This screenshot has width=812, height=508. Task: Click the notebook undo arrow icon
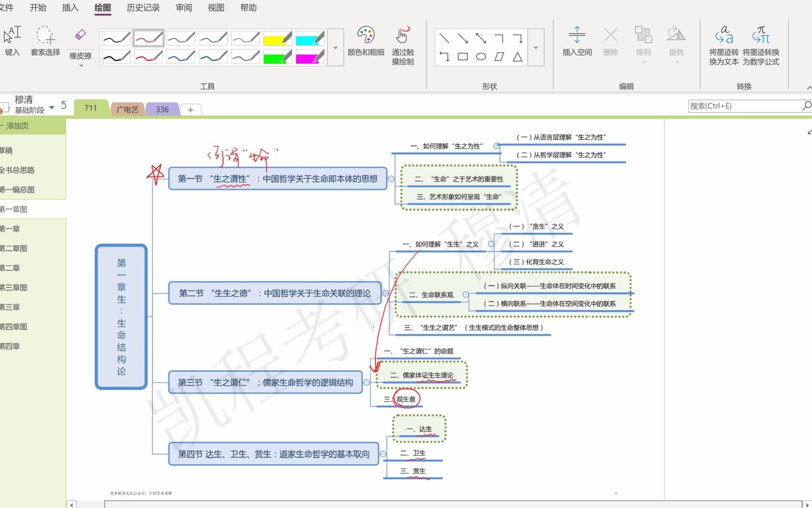click(64, 106)
